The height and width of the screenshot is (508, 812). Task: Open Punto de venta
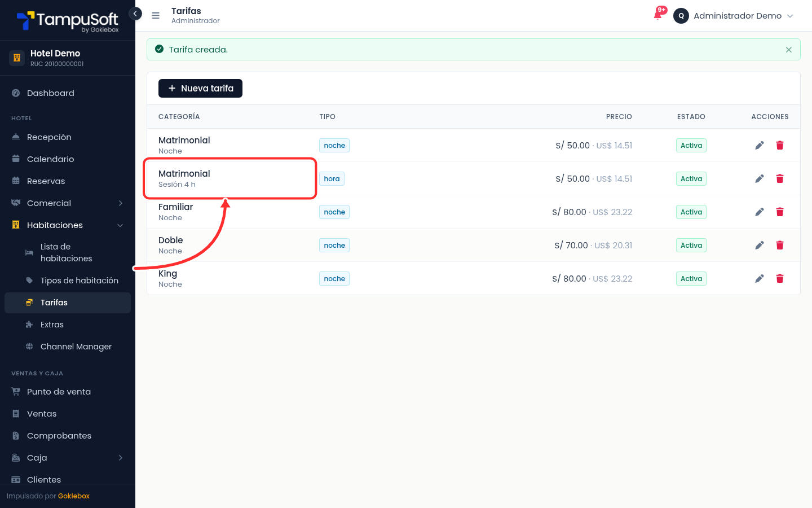(68, 392)
